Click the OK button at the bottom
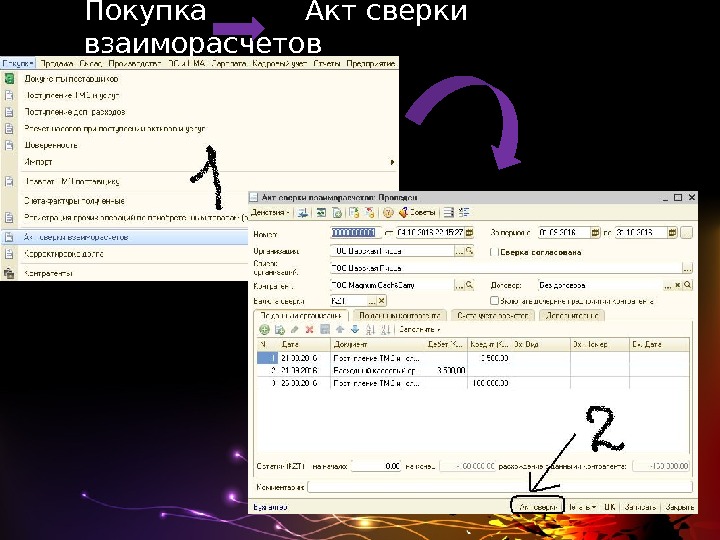The width and height of the screenshot is (720, 540). (609, 507)
